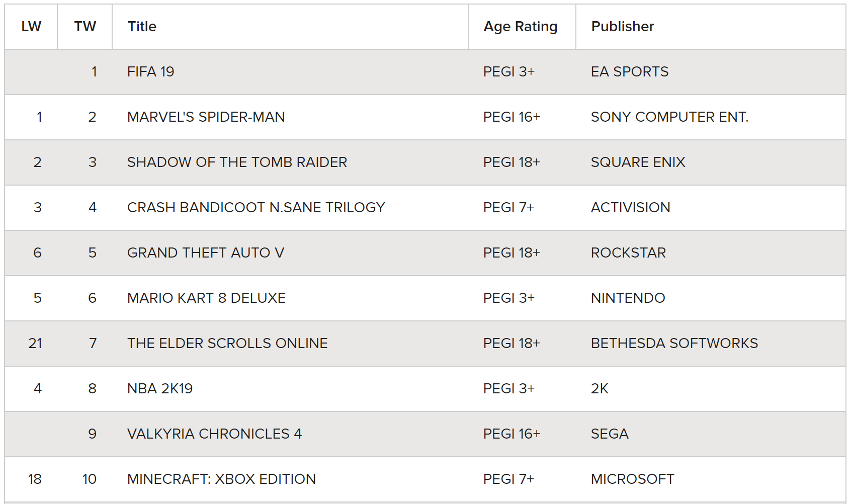Click CRASH BANDICOOT N.SANE TRILOGY title
Screen dimensions: 852x504
pos(256,208)
